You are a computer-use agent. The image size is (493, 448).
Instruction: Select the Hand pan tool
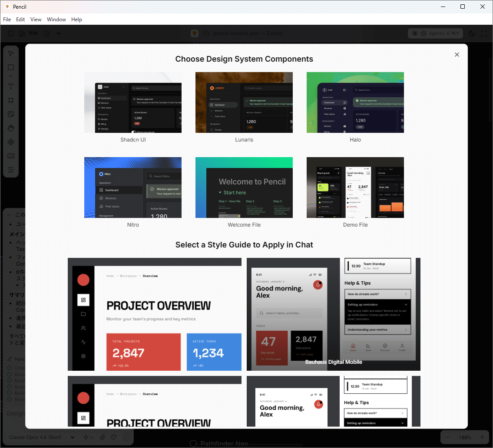[x=11, y=128]
